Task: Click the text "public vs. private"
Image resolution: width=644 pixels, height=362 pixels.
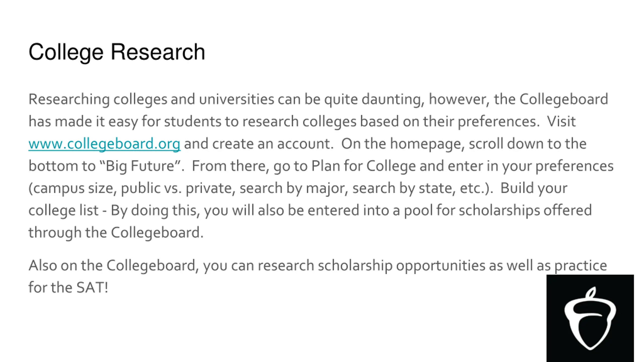Action: click(178, 188)
